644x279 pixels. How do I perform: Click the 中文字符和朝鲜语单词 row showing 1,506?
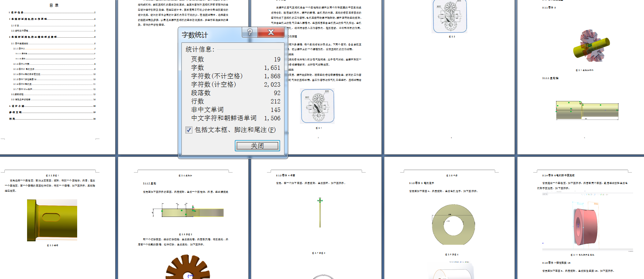point(236,118)
